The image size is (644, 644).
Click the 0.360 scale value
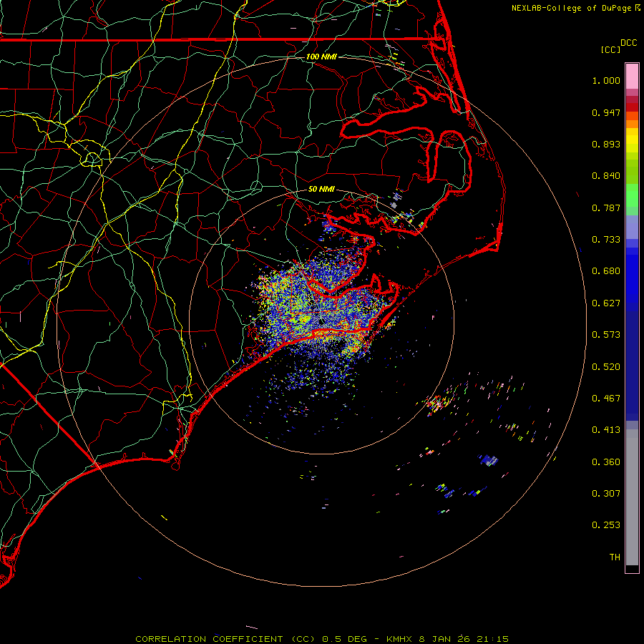(606, 462)
